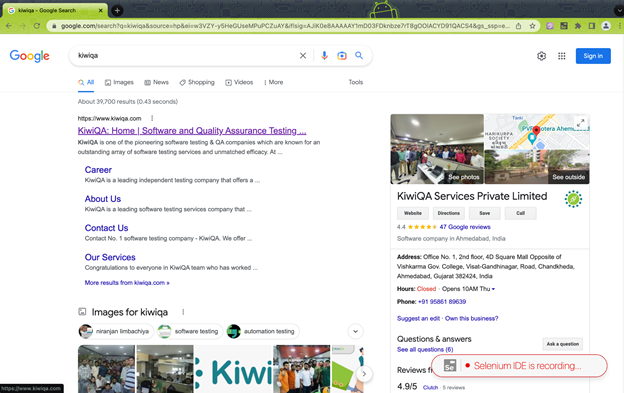Click phone number +91 95861 89639
This screenshot has width=624, height=393.
coord(442,302)
